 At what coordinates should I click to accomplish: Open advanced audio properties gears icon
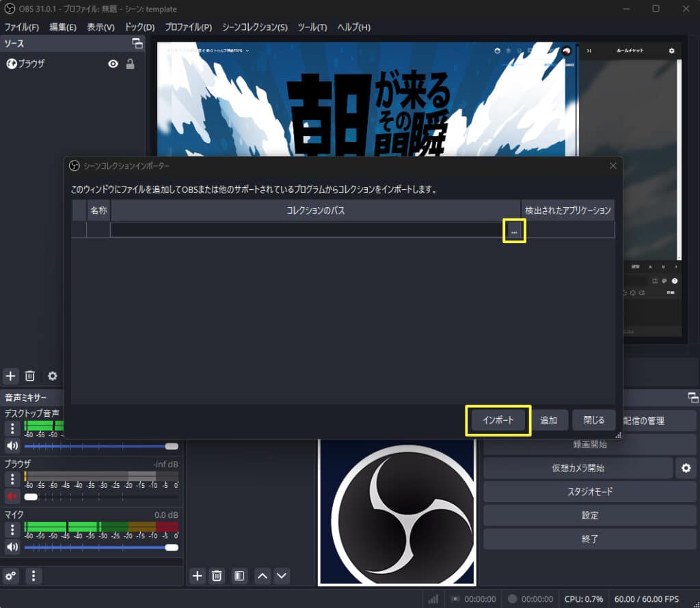(x=11, y=576)
